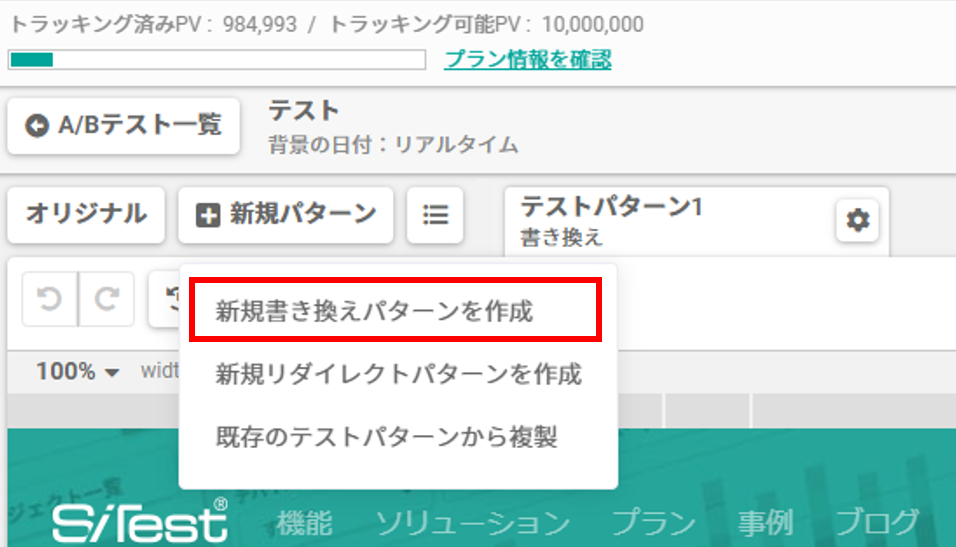Open the pattern list icon button
Screen dimensions: 956x547
click(x=435, y=215)
